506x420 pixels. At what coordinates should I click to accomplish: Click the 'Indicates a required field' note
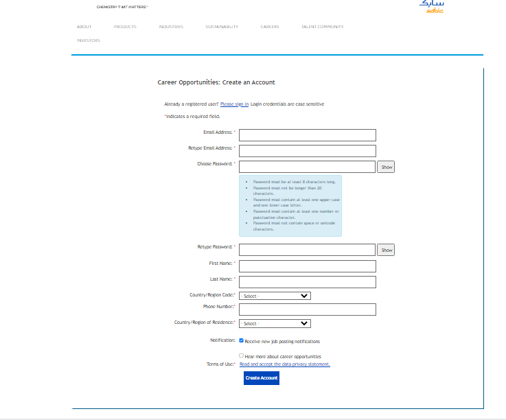(x=192, y=117)
